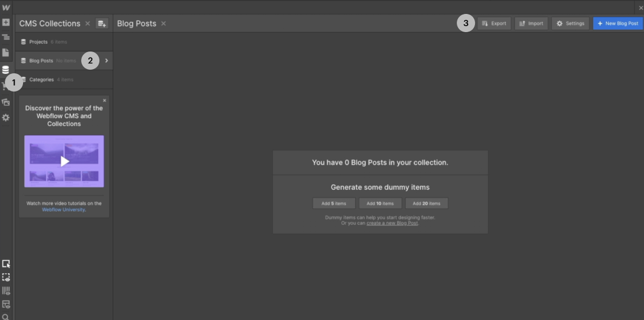Open the Ecommerce cart icon
This screenshot has width=644, height=320.
(x=4, y=86)
